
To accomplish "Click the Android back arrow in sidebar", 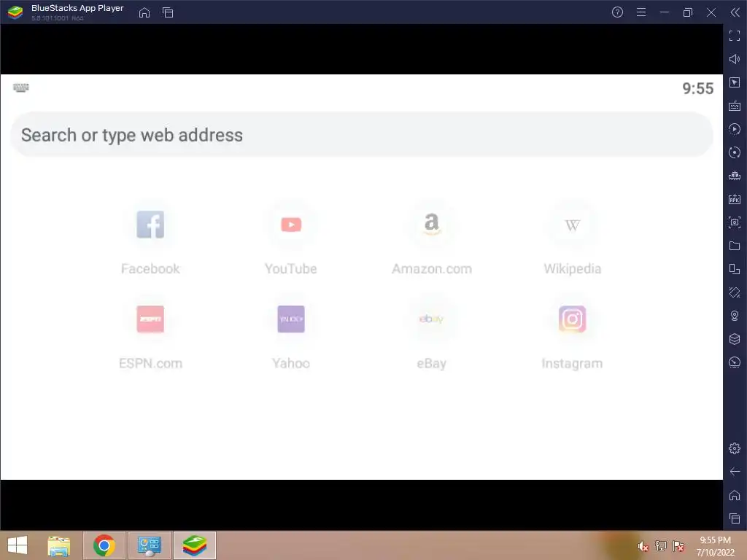I will (735, 472).
